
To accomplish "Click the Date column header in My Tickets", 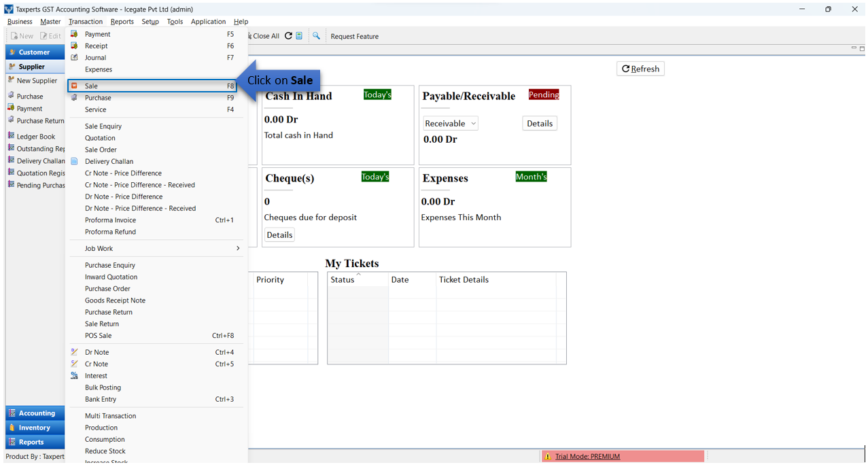I will pyautogui.click(x=412, y=279).
